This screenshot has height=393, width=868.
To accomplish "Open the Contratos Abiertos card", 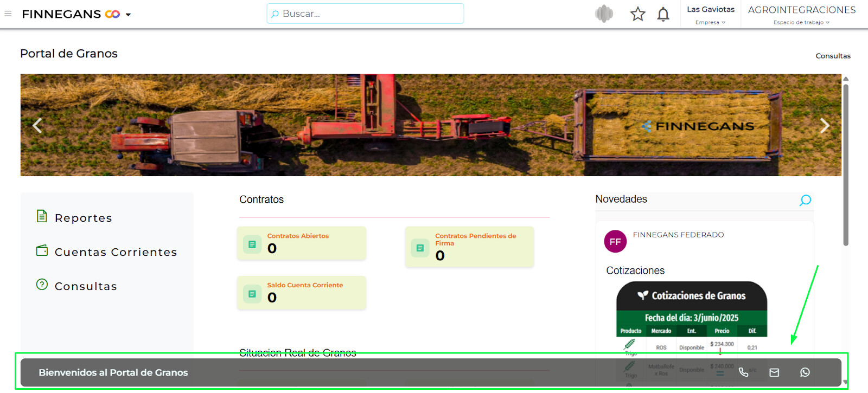I will point(302,243).
